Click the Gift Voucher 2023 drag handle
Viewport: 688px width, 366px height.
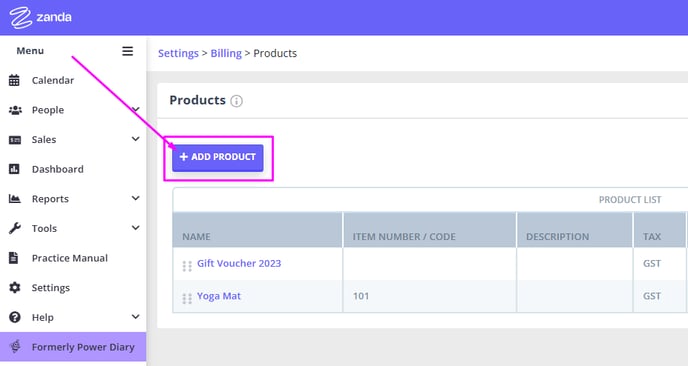(187, 266)
